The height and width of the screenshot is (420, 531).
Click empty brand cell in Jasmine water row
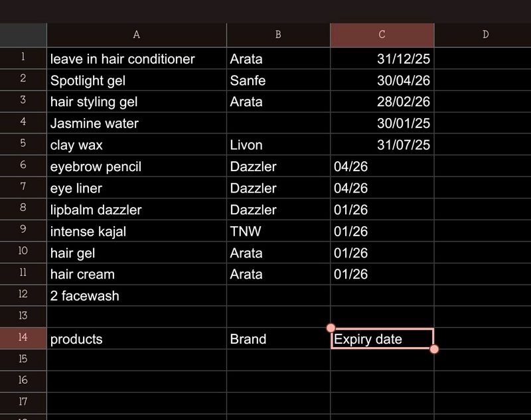tap(278, 123)
